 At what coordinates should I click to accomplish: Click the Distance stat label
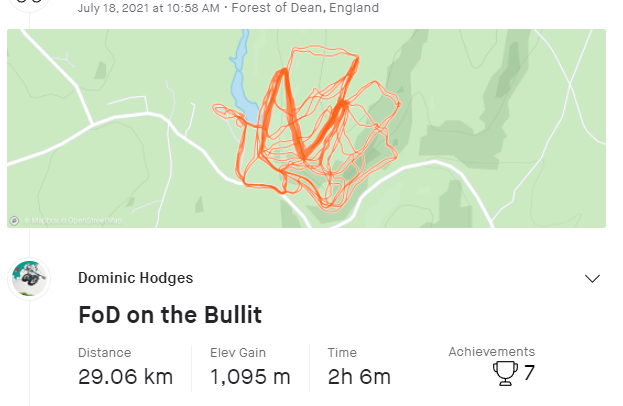point(104,353)
